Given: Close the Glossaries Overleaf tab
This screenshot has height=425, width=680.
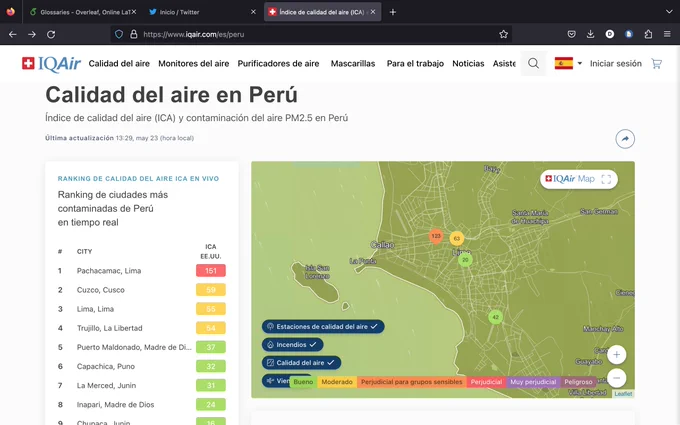Looking at the screenshot, I should (134, 12).
